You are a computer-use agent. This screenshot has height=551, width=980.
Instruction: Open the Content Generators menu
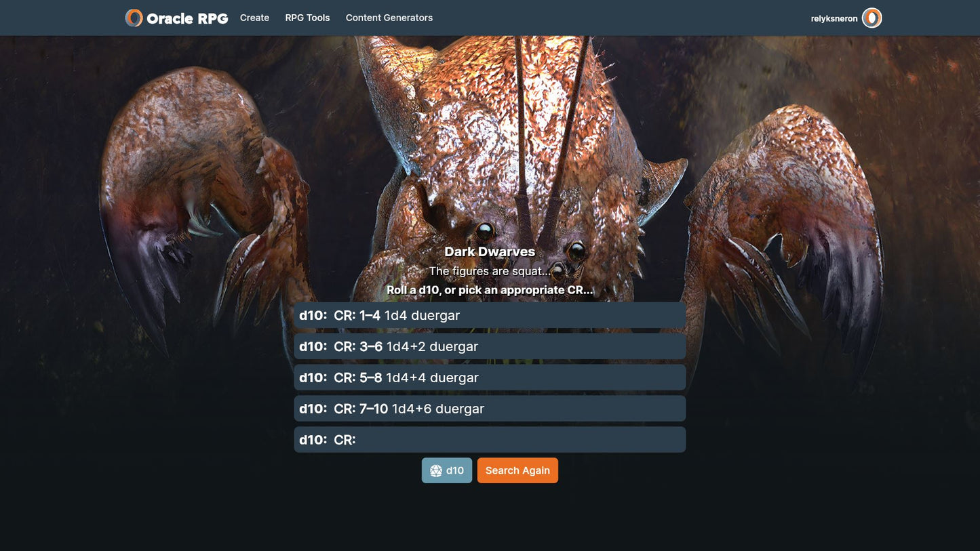pos(389,18)
